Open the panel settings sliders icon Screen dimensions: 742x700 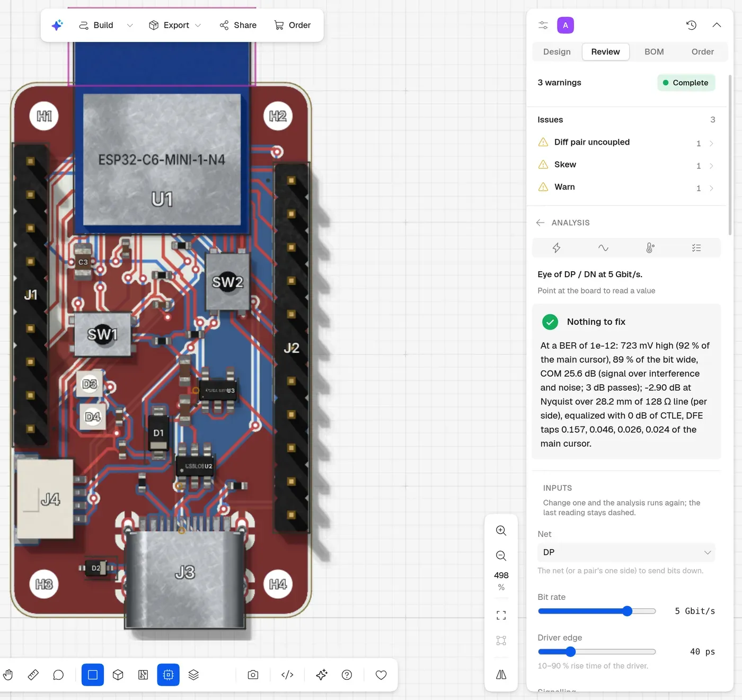tap(543, 25)
